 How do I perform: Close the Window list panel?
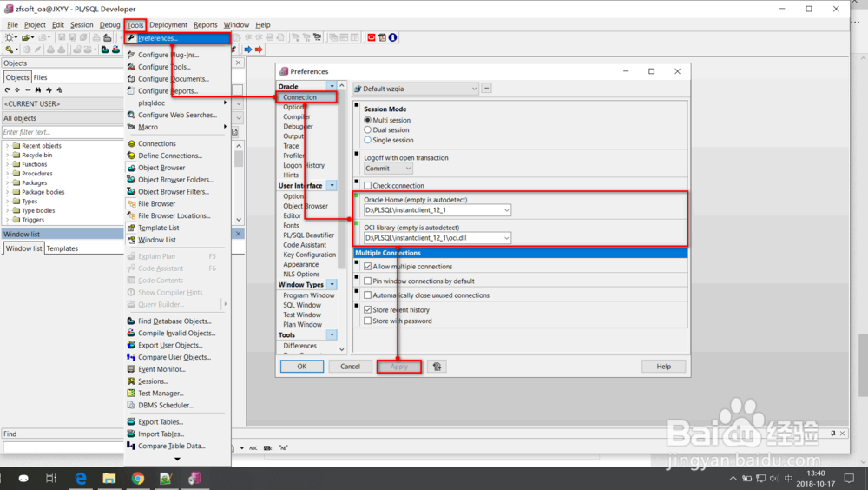point(238,234)
